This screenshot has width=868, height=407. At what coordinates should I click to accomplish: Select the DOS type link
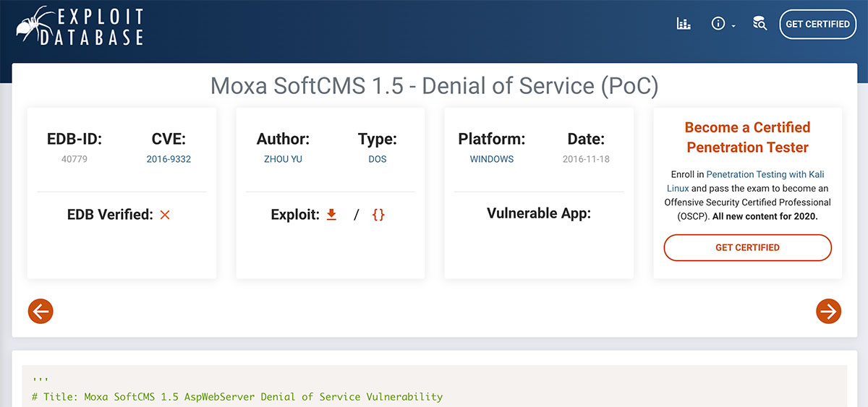[378, 159]
